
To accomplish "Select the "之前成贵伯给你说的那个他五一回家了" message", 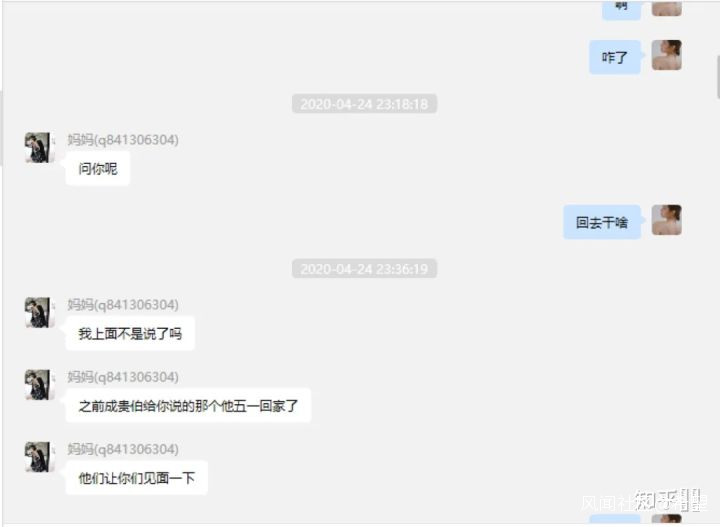I will [x=188, y=406].
